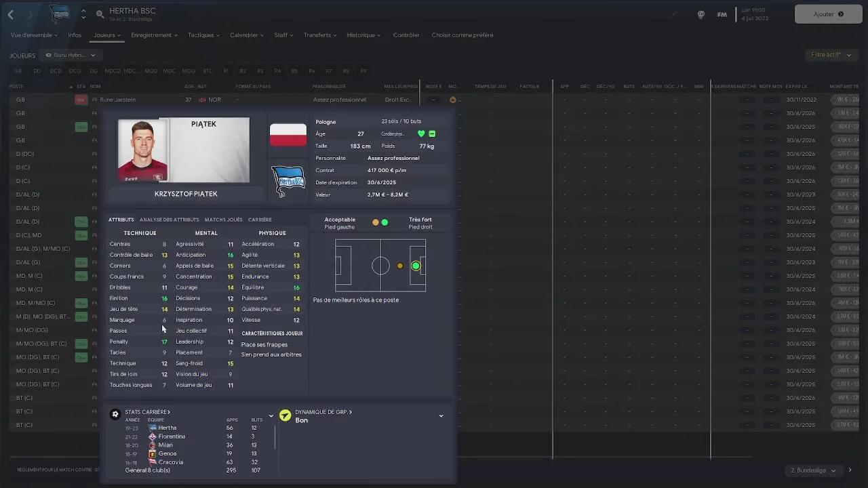Viewport: 868px width, 488px height.
Task: Open the Joueurs menu
Action: (107, 35)
